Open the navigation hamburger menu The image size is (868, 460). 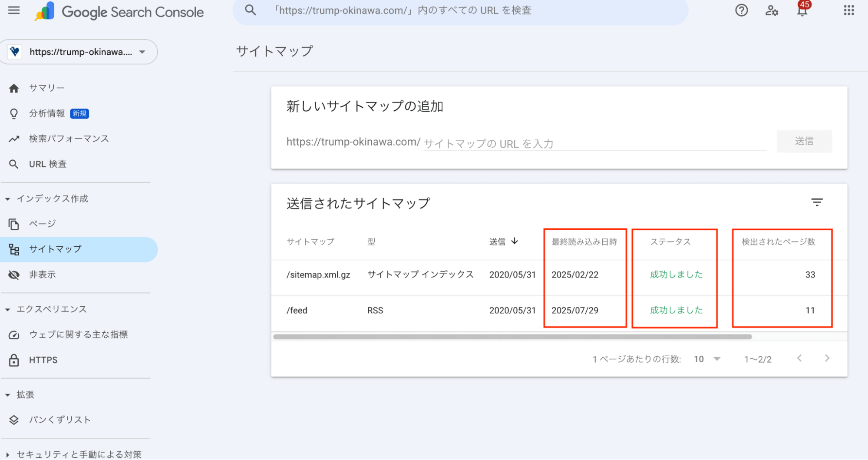tap(13, 10)
